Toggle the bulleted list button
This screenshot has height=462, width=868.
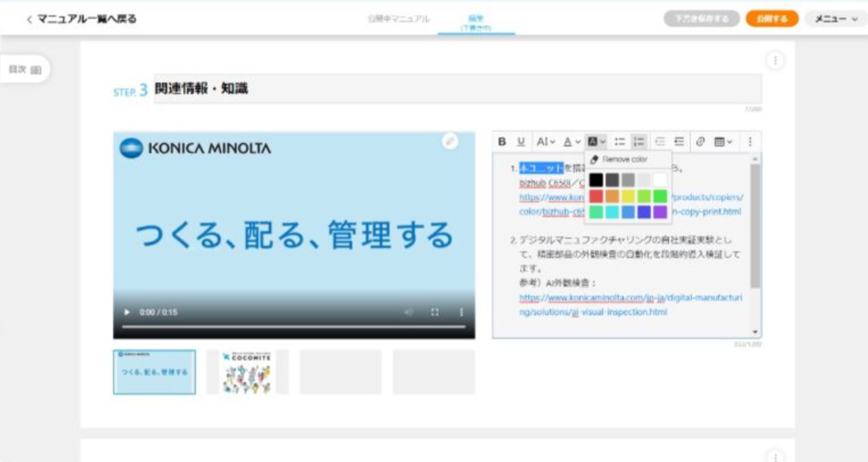click(x=620, y=142)
